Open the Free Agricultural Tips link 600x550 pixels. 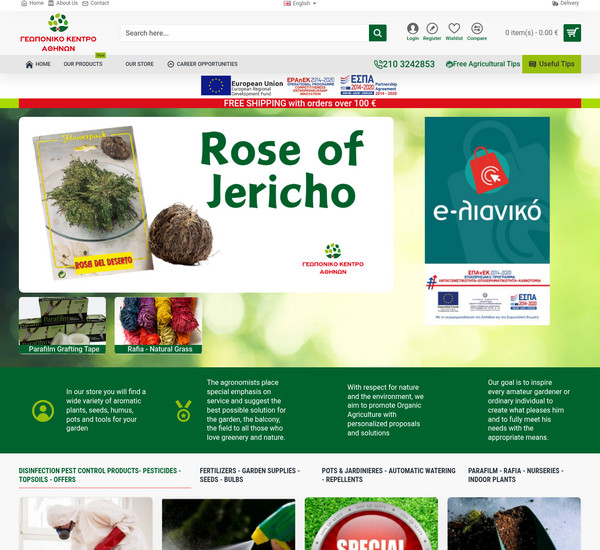[483, 64]
